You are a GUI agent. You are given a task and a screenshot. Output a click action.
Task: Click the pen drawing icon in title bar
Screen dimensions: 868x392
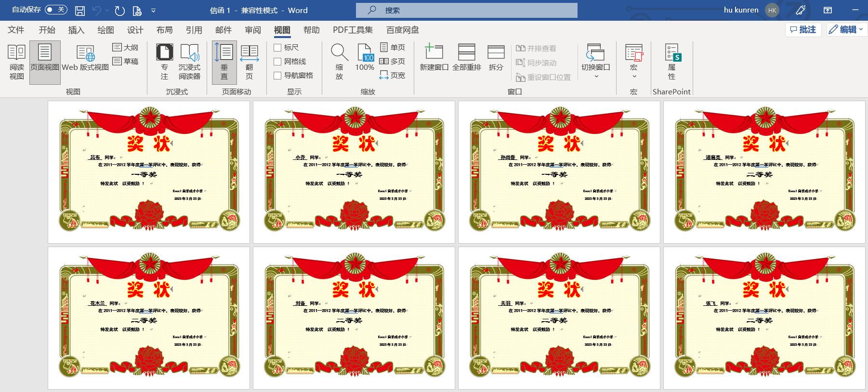(x=801, y=10)
